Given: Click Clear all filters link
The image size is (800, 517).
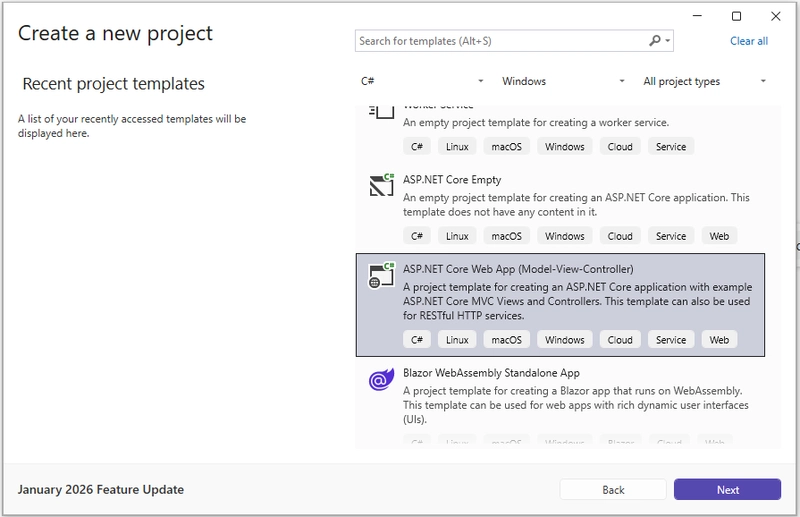Looking at the screenshot, I should click(x=749, y=41).
